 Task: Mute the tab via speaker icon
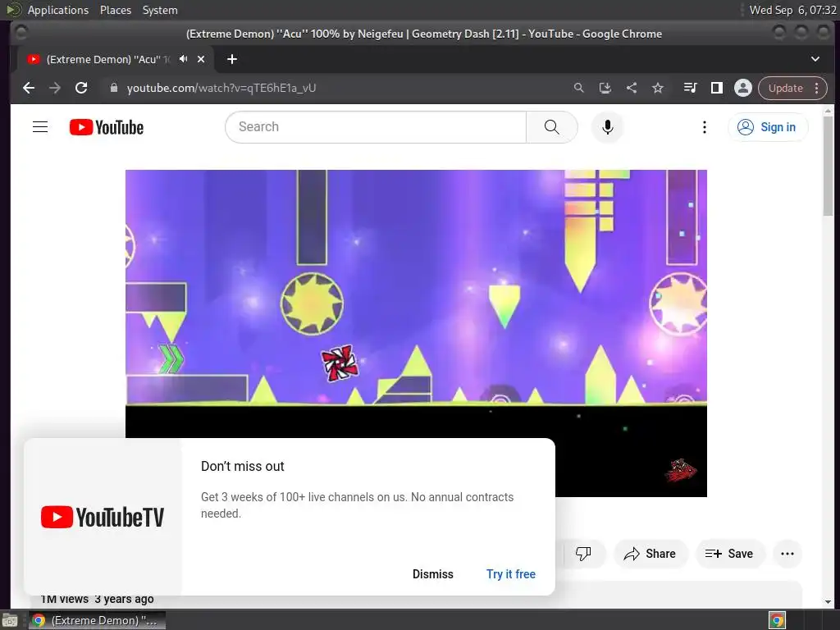point(184,59)
